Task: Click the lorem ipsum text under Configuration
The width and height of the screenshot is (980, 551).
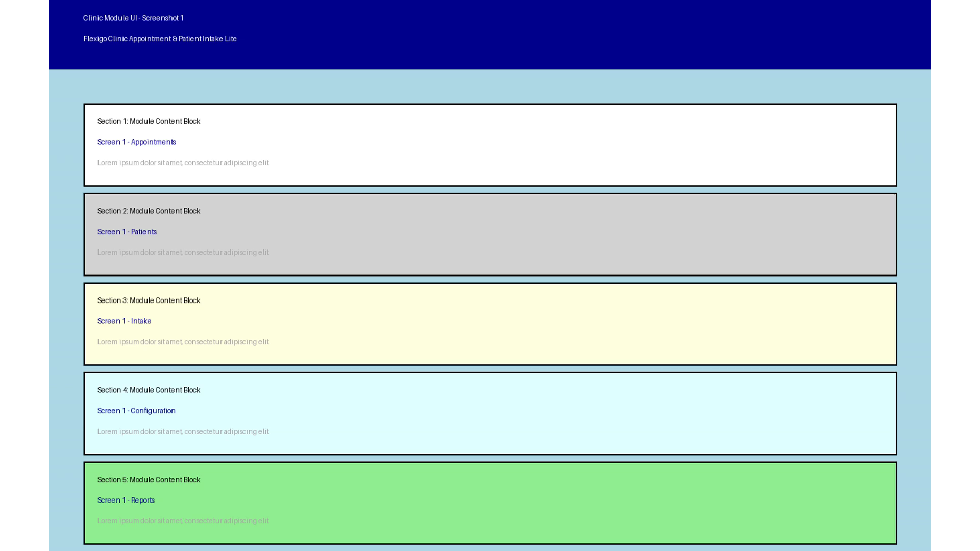Action: [x=183, y=432]
